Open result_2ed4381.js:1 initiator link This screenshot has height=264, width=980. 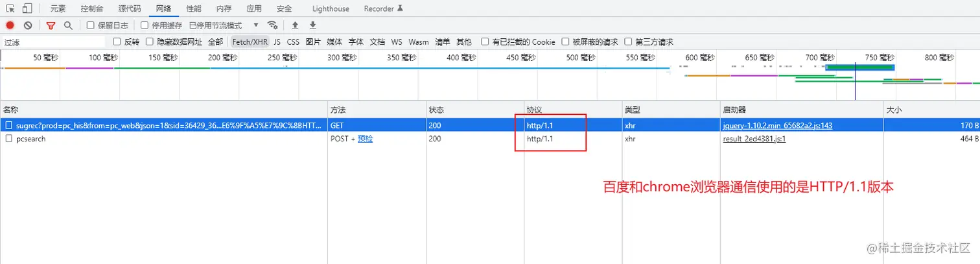pyautogui.click(x=754, y=139)
